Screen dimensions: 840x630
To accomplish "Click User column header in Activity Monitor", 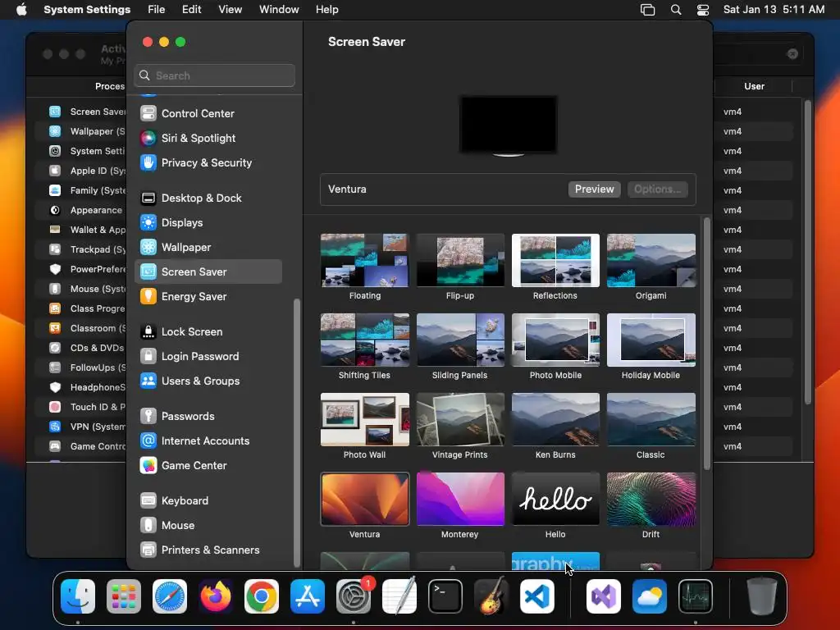I will (754, 86).
